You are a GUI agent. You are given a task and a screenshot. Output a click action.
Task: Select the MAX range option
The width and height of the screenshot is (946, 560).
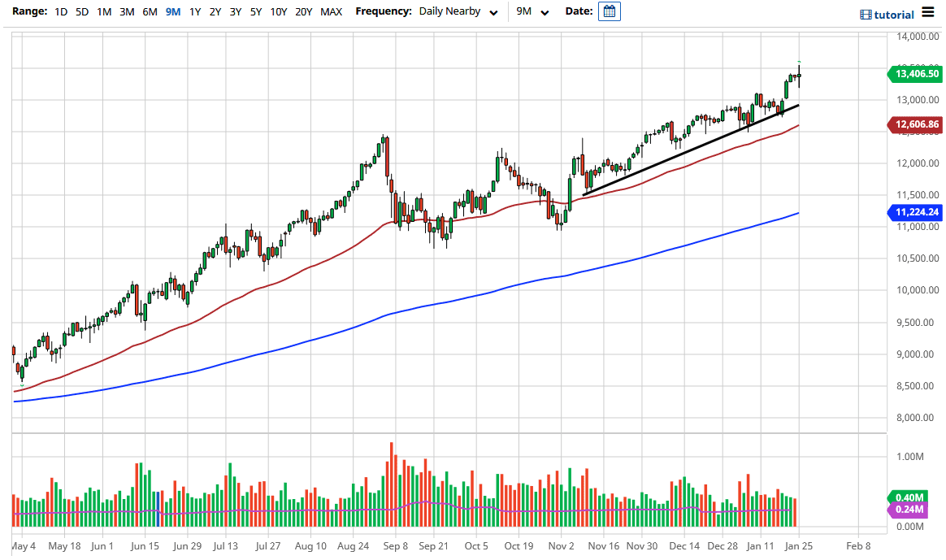pyautogui.click(x=332, y=12)
